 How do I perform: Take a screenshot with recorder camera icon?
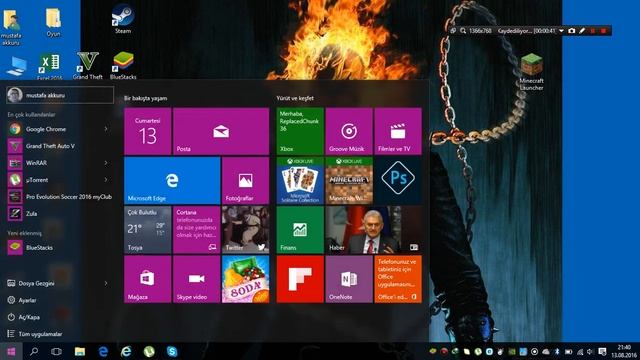572,31
